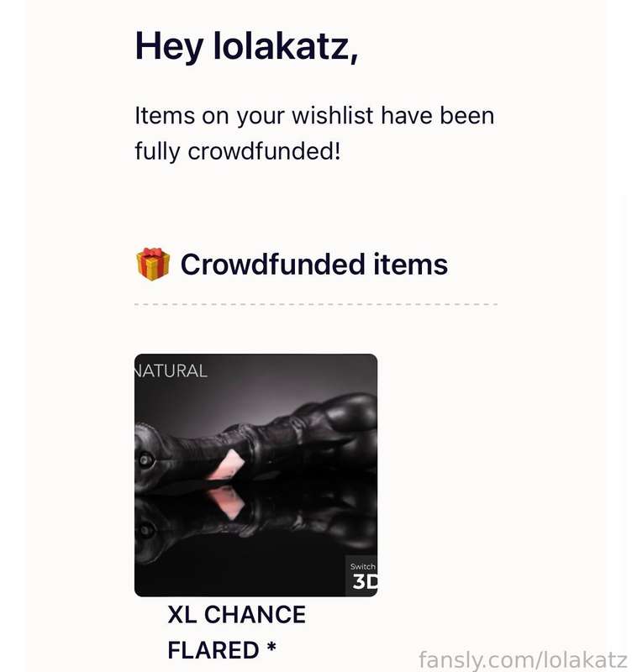The width and height of the screenshot is (632, 672).
Task: Click the gift box emoji icon
Action: (x=152, y=265)
